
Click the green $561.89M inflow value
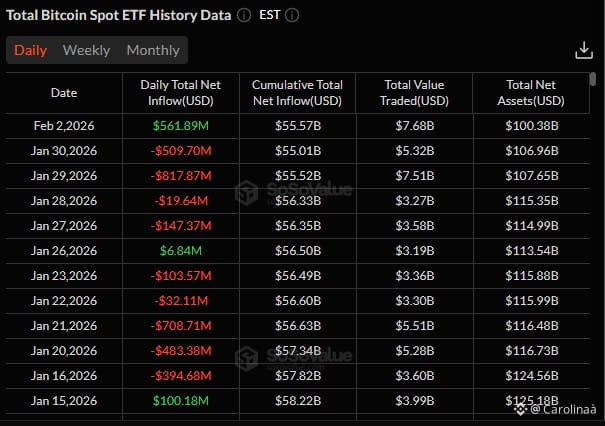coord(181,125)
